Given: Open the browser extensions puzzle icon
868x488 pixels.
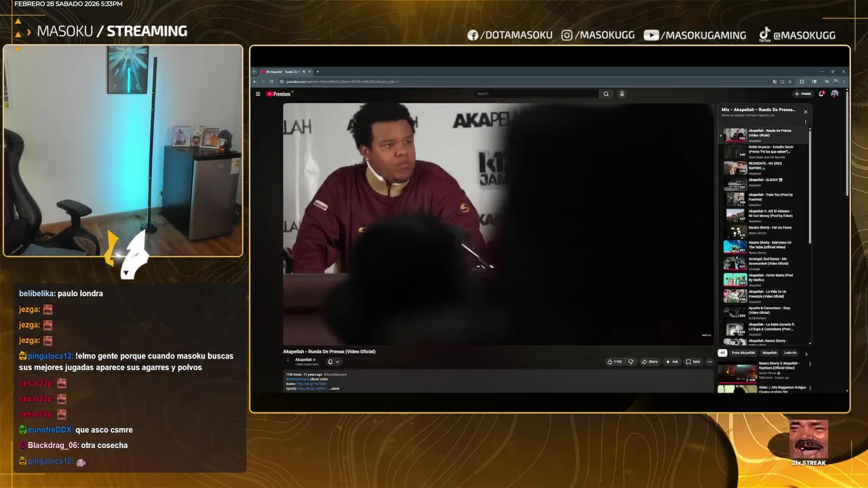Looking at the screenshot, I should 802,81.
